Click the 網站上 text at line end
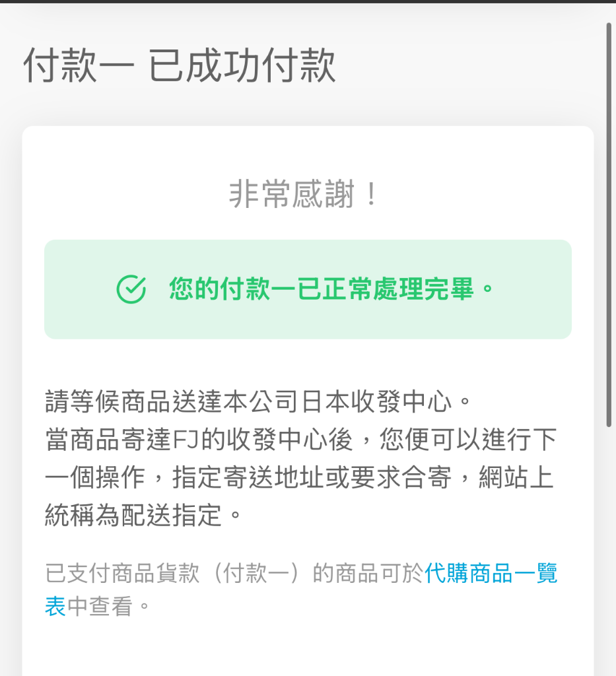 pyautogui.click(x=516, y=477)
